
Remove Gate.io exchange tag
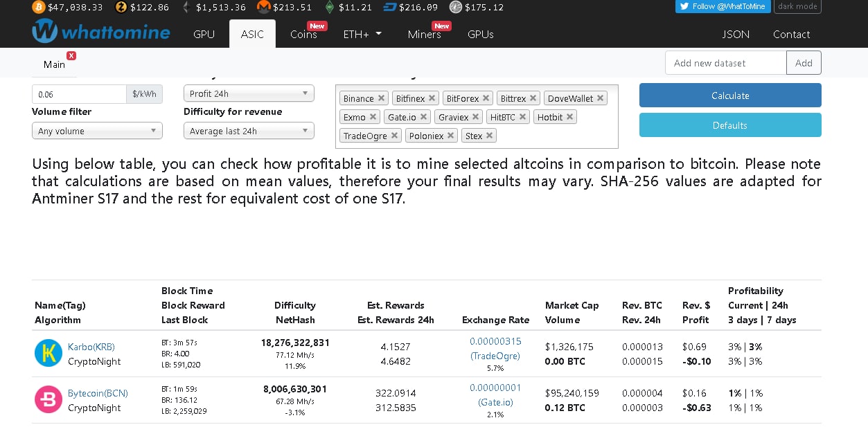pyautogui.click(x=424, y=117)
